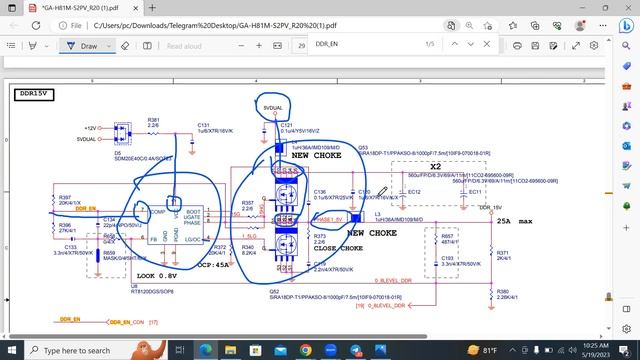Open the Windows Start menu
Screen dimensions: 640x360
click(12, 350)
